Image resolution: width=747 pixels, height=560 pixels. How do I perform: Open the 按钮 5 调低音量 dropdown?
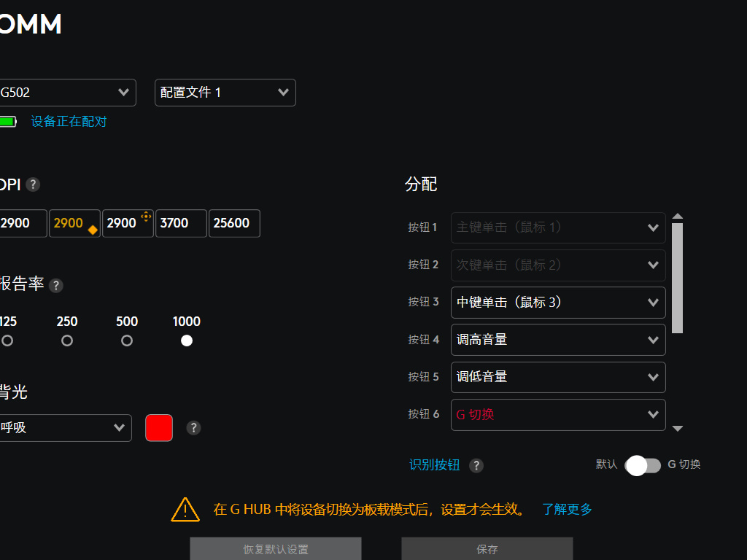point(558,377)
